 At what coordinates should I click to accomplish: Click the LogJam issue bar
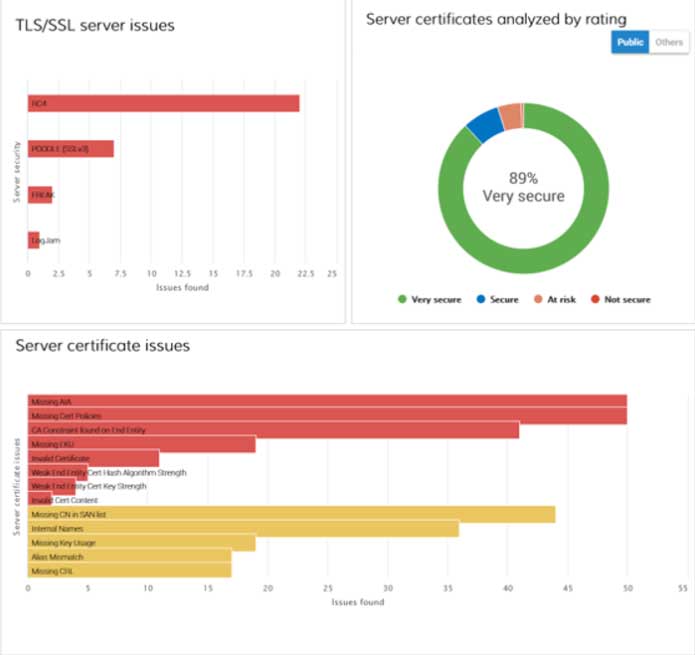tap(34, 241)
